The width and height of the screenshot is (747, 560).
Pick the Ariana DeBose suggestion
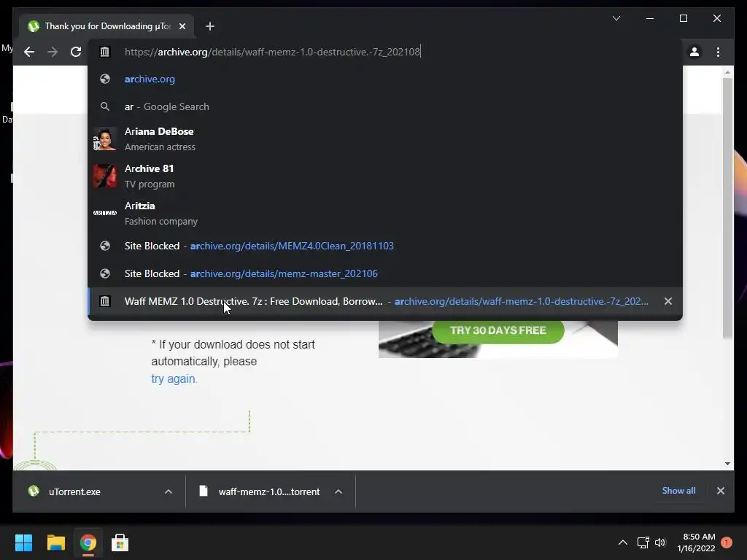click(385, 139)
